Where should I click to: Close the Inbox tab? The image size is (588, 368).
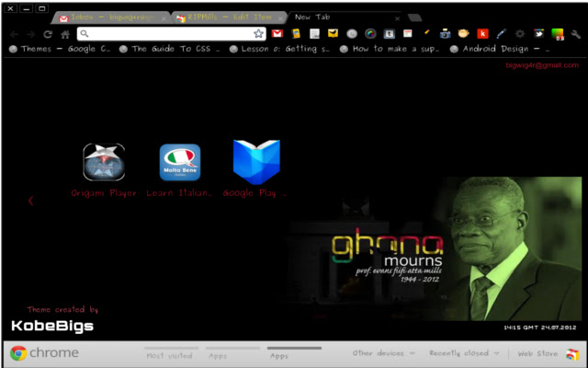[164, 18]
